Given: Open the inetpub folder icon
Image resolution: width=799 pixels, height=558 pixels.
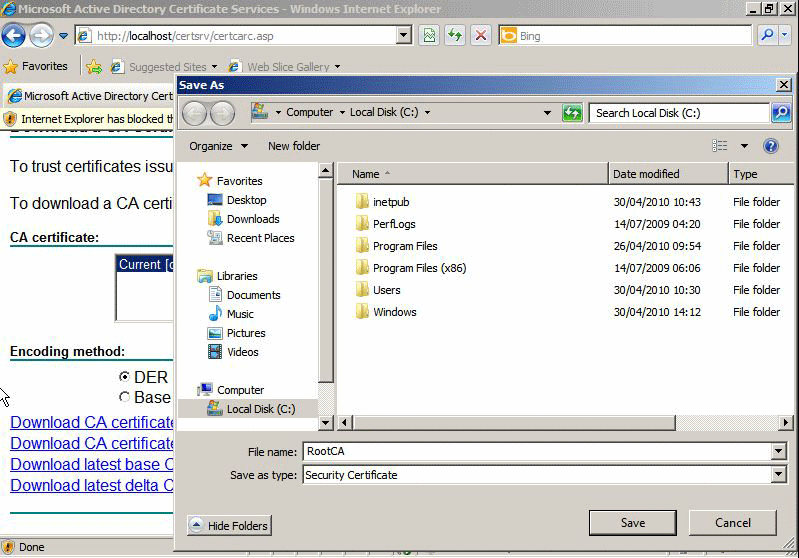Looking at the screenshot, I should (x=362, y=202).
